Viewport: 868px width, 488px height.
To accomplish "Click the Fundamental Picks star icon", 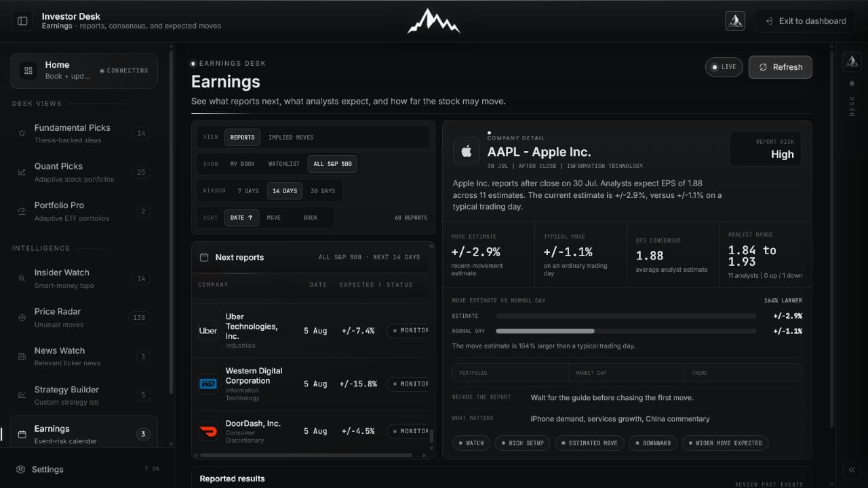I will tap(22, 134).
